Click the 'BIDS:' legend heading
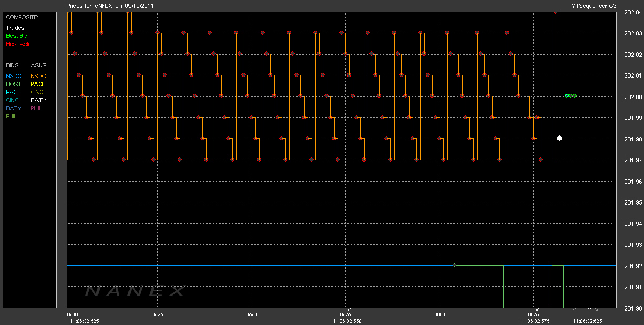 point(13,65)
